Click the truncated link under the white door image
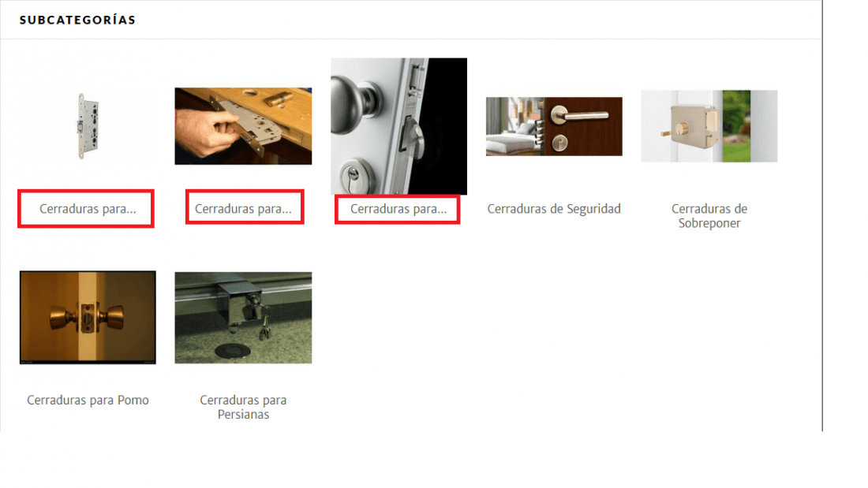868x488 pixels. coord(398,209)
